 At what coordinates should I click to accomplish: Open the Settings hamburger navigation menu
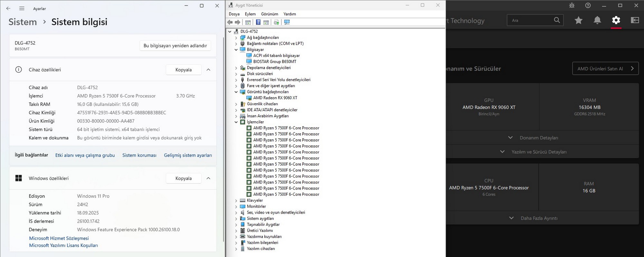(22, 9)
